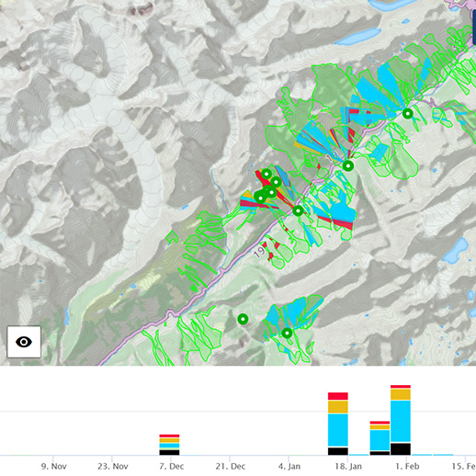Image resolution: width=476 pixels, height=476 pixels.
Task: Click the 7. Dec axis label
Action: (172, 466)
